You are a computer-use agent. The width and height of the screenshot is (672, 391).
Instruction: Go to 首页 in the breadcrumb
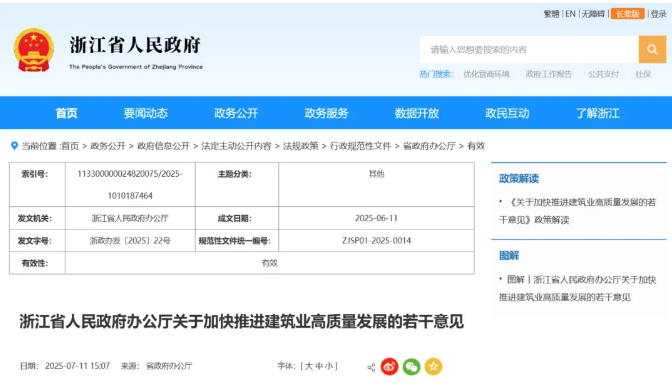[70, 146]
